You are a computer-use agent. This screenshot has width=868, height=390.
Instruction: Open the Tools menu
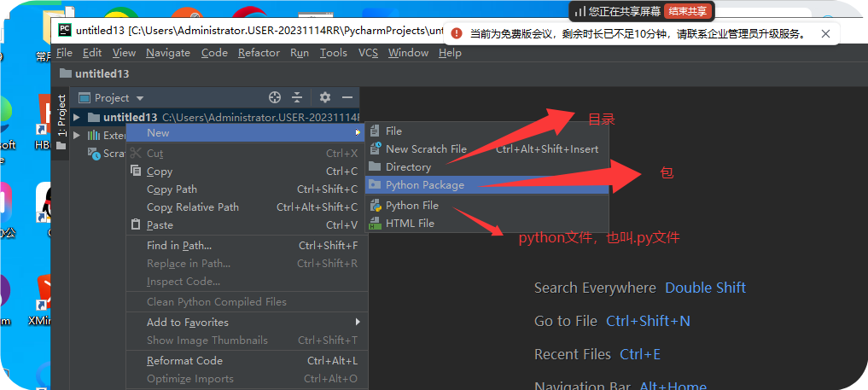[333, 53]
